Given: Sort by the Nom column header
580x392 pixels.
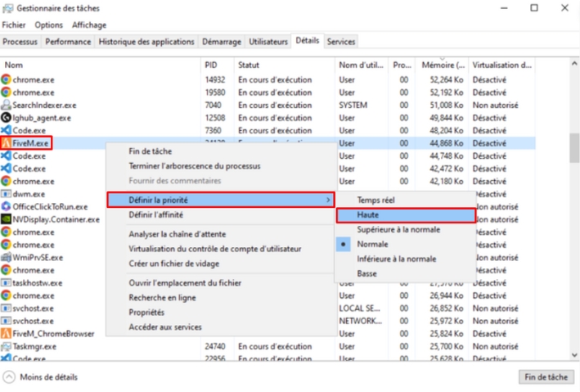Looking at the screenshot, I should [14, 65].
